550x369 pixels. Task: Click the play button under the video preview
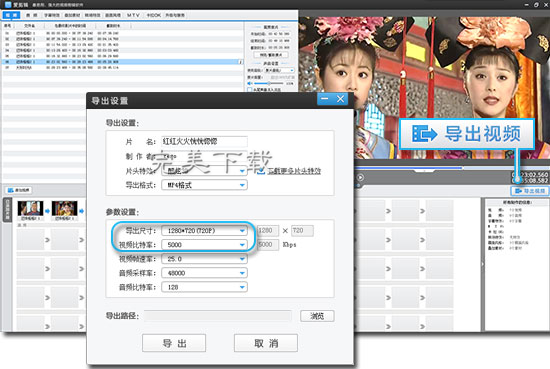(x=360, y=177)
